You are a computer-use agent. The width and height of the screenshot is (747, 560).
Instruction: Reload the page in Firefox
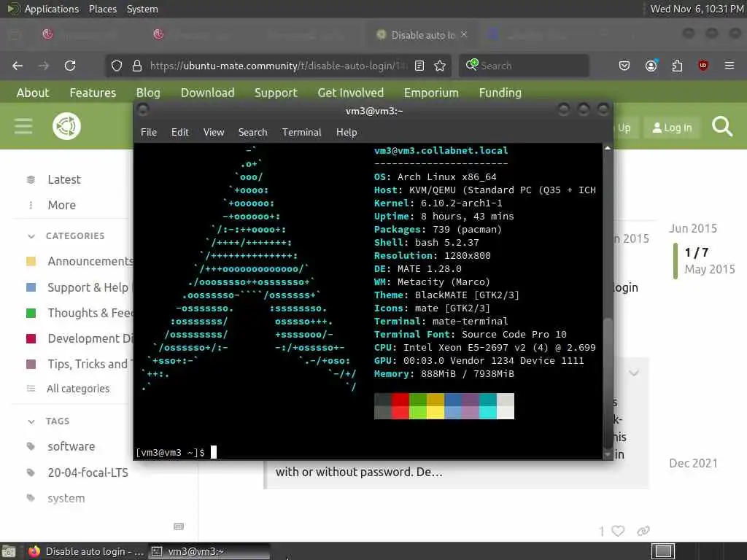[x=70, y=66]
